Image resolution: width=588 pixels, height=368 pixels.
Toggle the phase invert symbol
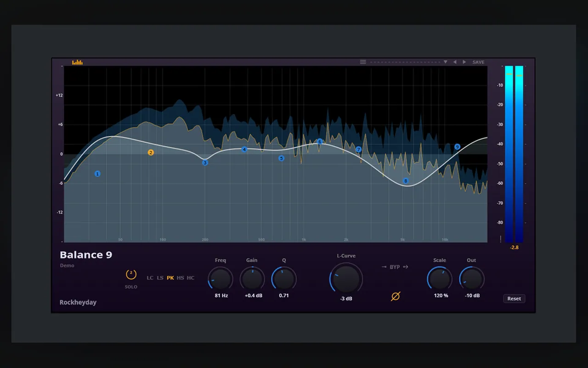pyautogui.click(x=395, y=296)
